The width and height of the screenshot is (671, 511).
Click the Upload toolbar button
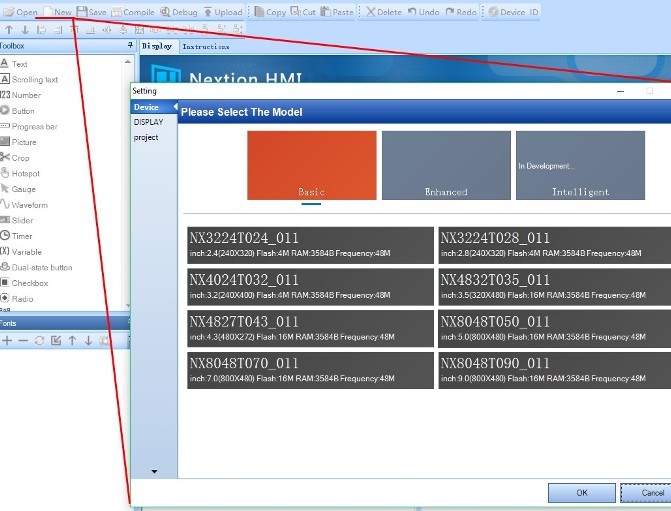pyautogui.click(x=223, y=12)
